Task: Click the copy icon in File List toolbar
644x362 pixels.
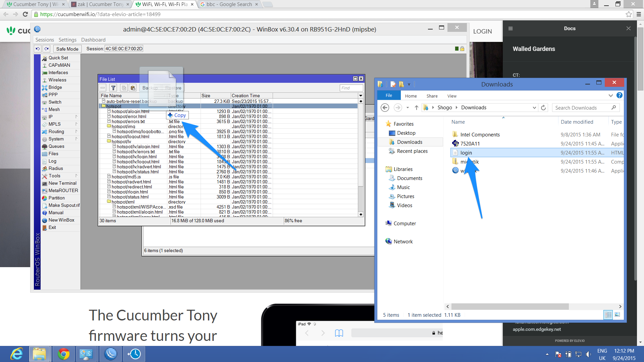Action: (x=124, y=88)
